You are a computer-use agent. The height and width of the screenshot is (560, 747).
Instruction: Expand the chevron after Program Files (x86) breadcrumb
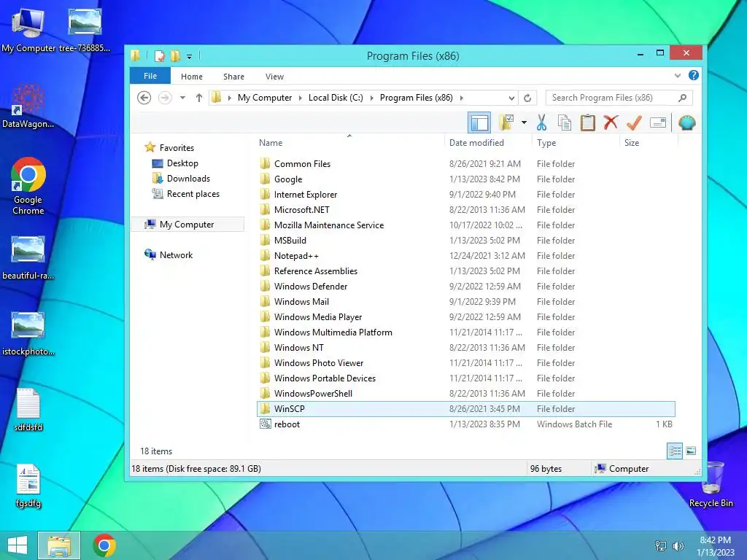(462, 98)
